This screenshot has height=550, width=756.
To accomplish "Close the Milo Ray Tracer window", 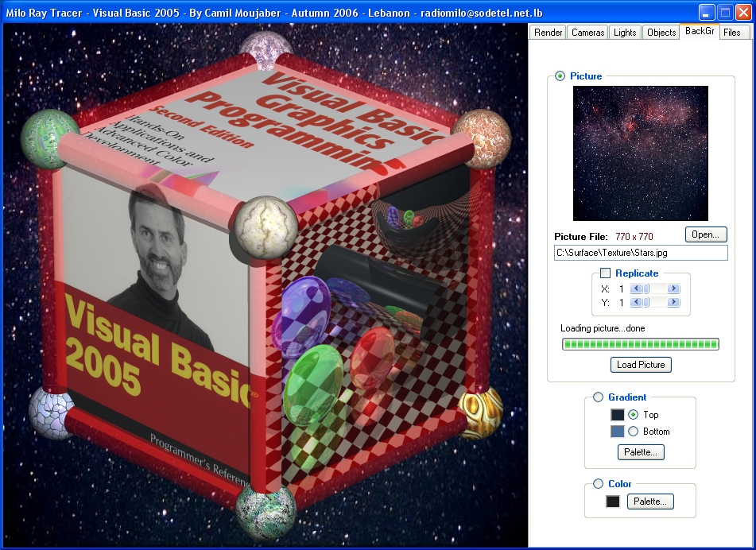I will 744,12.
